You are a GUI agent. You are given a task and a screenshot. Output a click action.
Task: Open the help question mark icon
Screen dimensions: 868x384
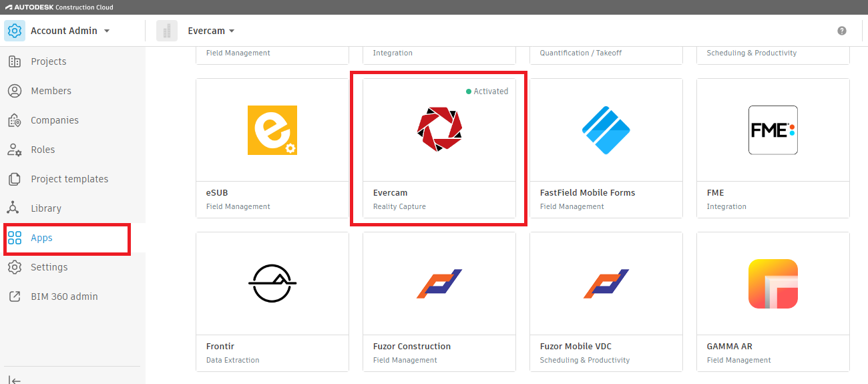coord(842,31)
